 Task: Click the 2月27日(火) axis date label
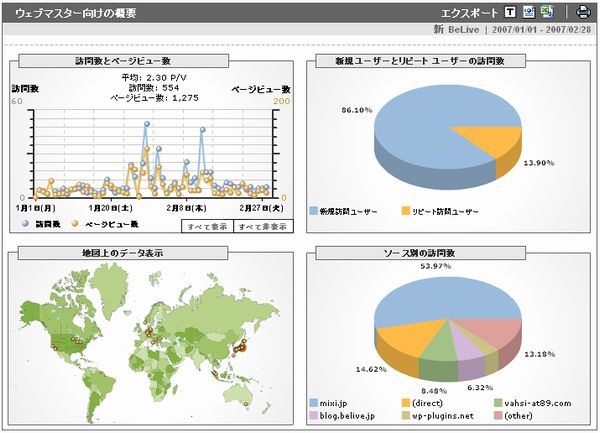pos(262,208)
